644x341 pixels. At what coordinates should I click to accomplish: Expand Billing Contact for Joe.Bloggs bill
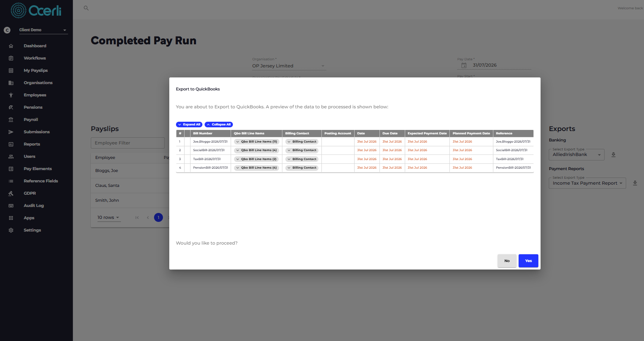(302, 141)
